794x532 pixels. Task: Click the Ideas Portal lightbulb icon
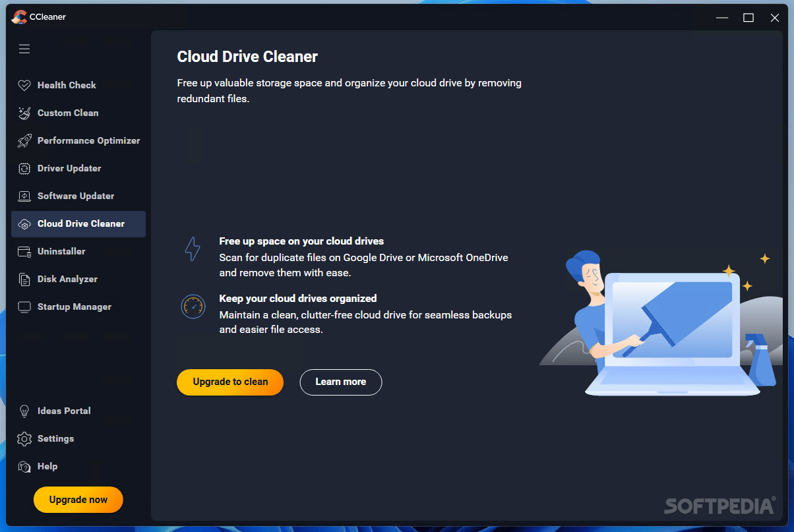point(24,411)
